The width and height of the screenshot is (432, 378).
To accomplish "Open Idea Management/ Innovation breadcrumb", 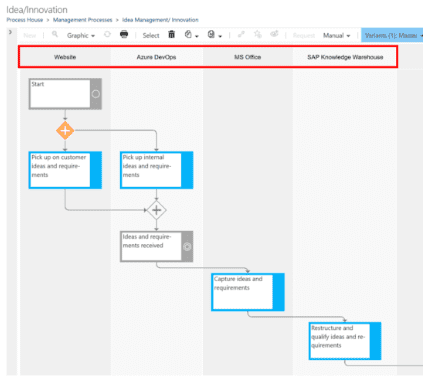I will click(160, 20).
